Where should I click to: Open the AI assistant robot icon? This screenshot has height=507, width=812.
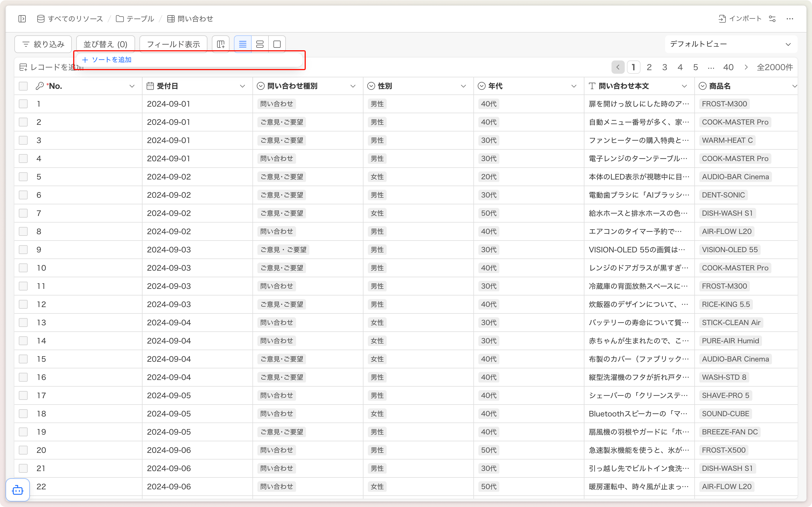(x=17, y=490)
